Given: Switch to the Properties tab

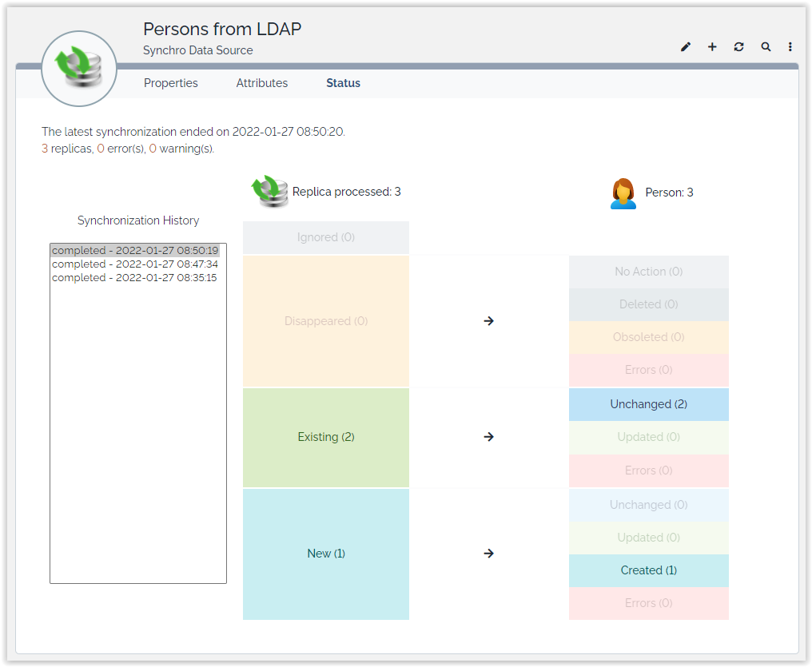Looking at the screenshot, I should [x=171, y=83].
